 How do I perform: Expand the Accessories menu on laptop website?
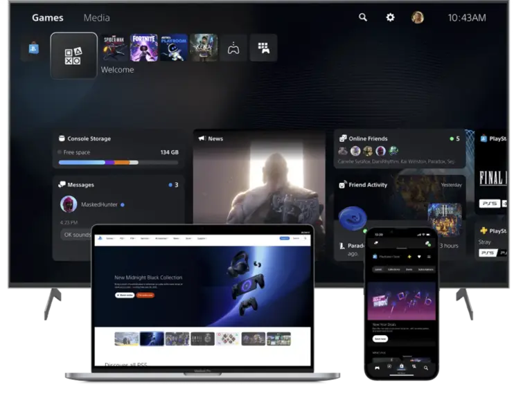click(x=161, y=238)
